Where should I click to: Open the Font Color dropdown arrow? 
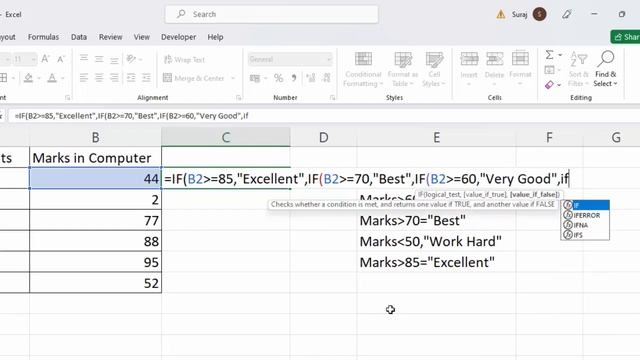62,78
